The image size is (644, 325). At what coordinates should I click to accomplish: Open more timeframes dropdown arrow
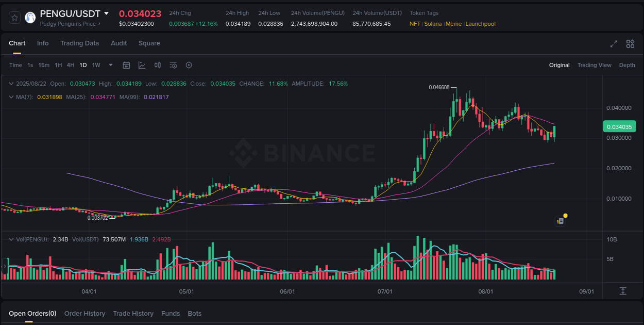[x=110, y=65]
